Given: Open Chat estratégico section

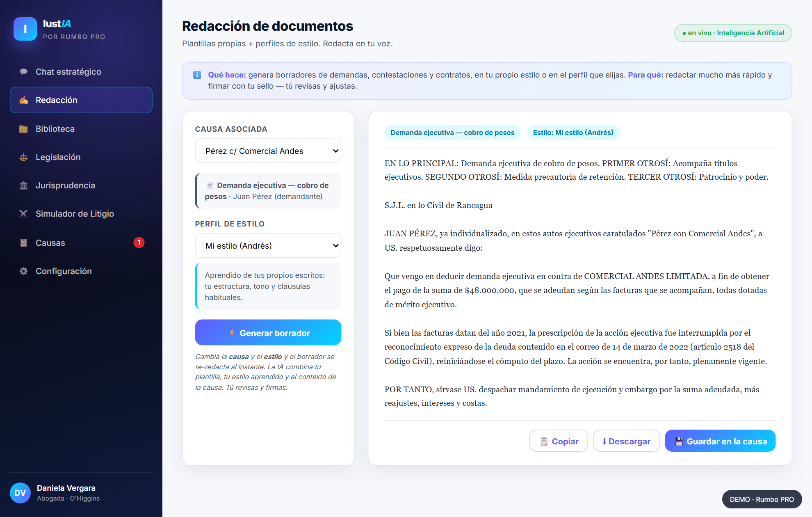Looking at the screenshot, I should [81, 72].
